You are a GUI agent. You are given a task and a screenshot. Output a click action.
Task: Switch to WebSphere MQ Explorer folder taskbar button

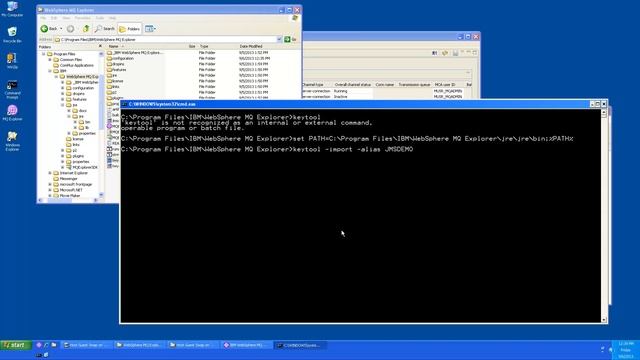[x=140, y=345]
